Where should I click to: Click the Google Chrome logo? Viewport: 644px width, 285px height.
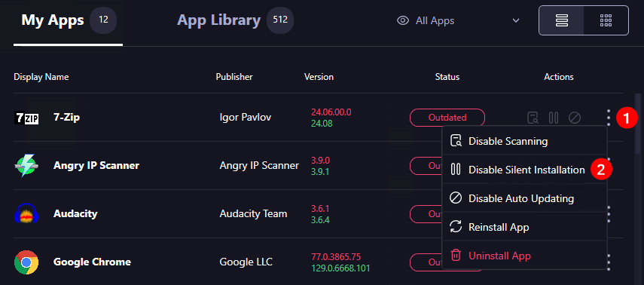click(26, 262)
